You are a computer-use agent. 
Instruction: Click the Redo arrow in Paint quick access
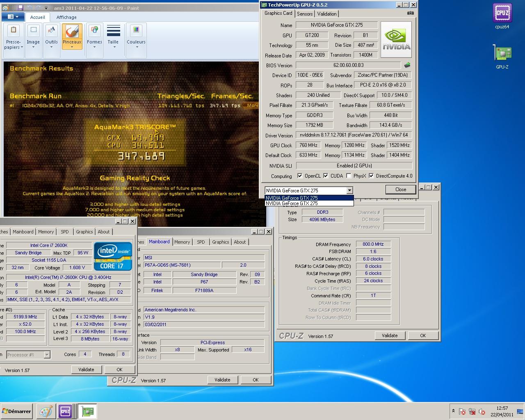(37, 8)
